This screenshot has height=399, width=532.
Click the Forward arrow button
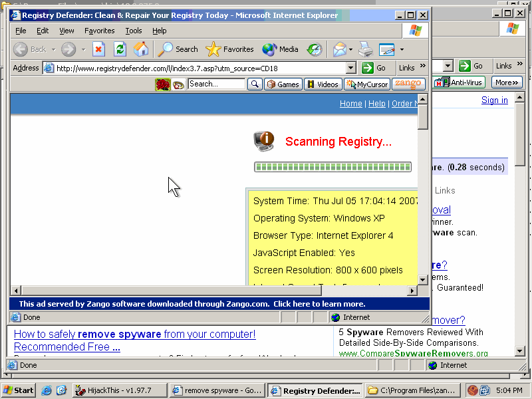click(x=68, y=49)
